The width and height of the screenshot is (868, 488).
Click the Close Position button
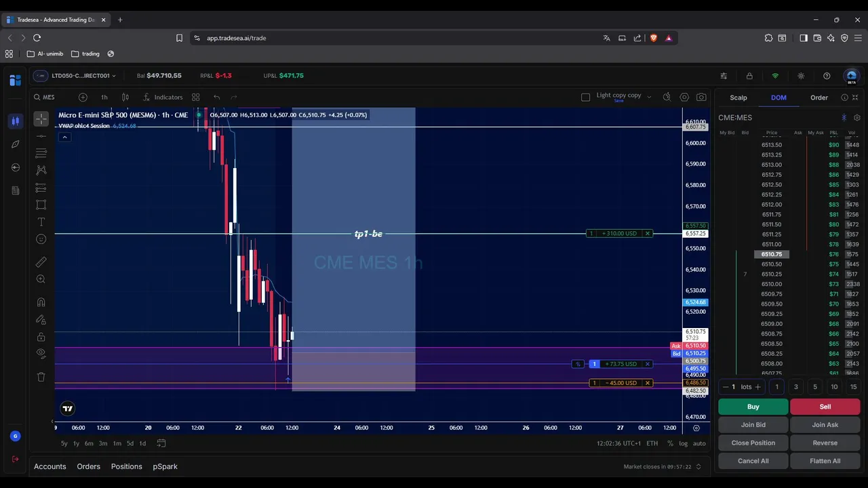coord(753,443)
